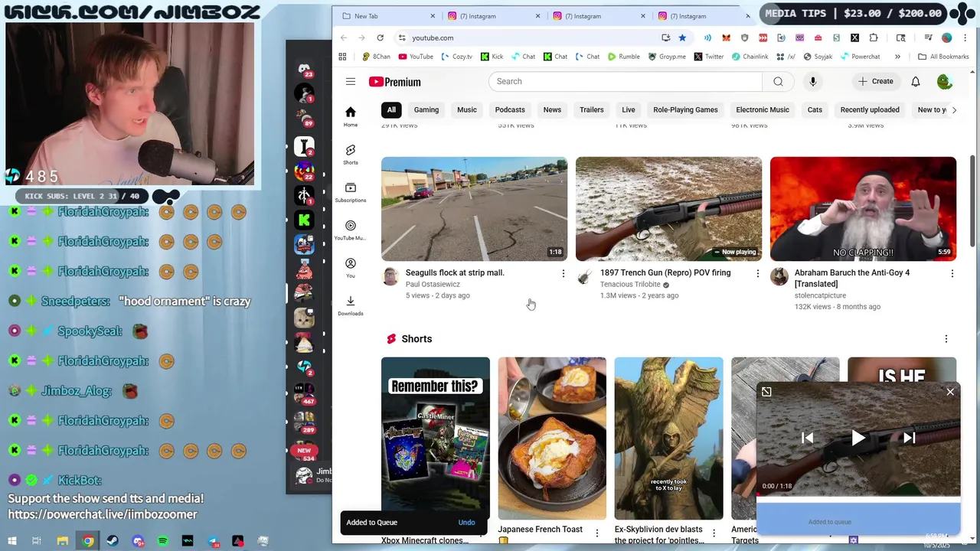The height and width of the screenshot is (551, 980).
Task: Open options menu for Seagulls flock video
Action: coord(563,273)
